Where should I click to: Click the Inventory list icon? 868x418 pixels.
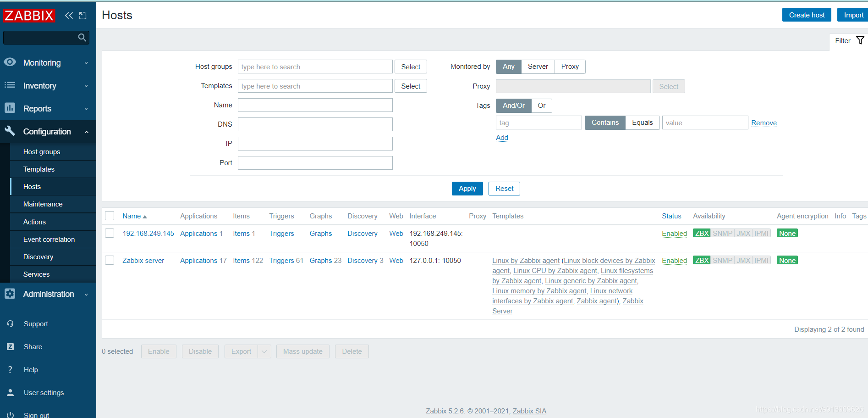10,85
